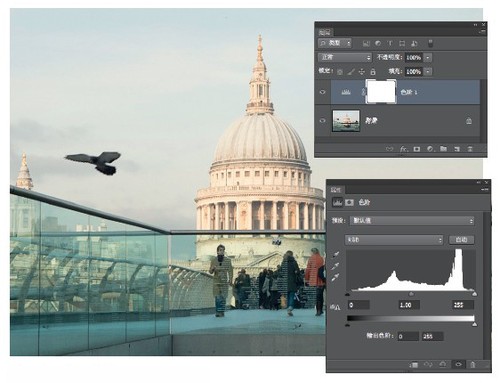Click the mask icon in Properties header

tap(349, 202)
